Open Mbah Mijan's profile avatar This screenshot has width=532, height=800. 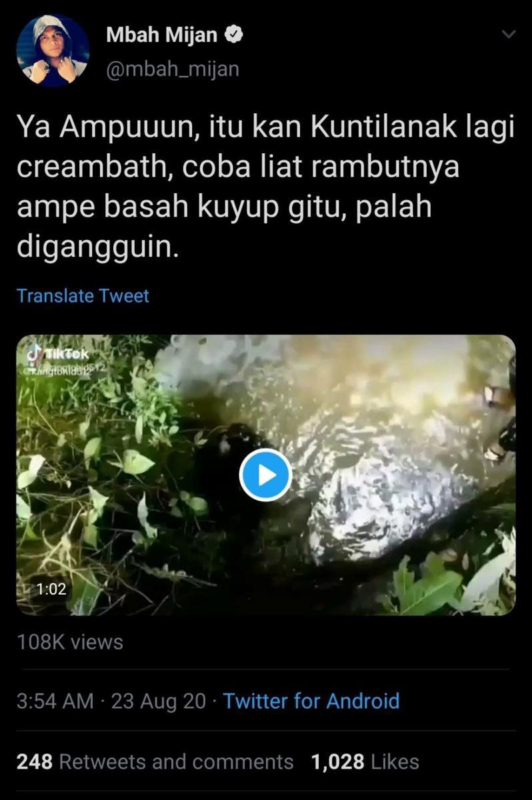click(53, 51)
